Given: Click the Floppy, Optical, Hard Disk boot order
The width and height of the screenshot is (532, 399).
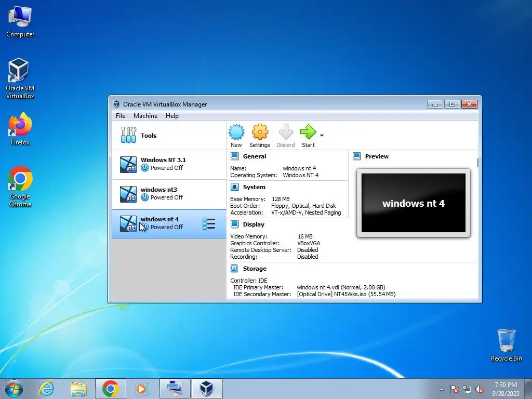Looking at the screenshot, I should pos(303,206).
